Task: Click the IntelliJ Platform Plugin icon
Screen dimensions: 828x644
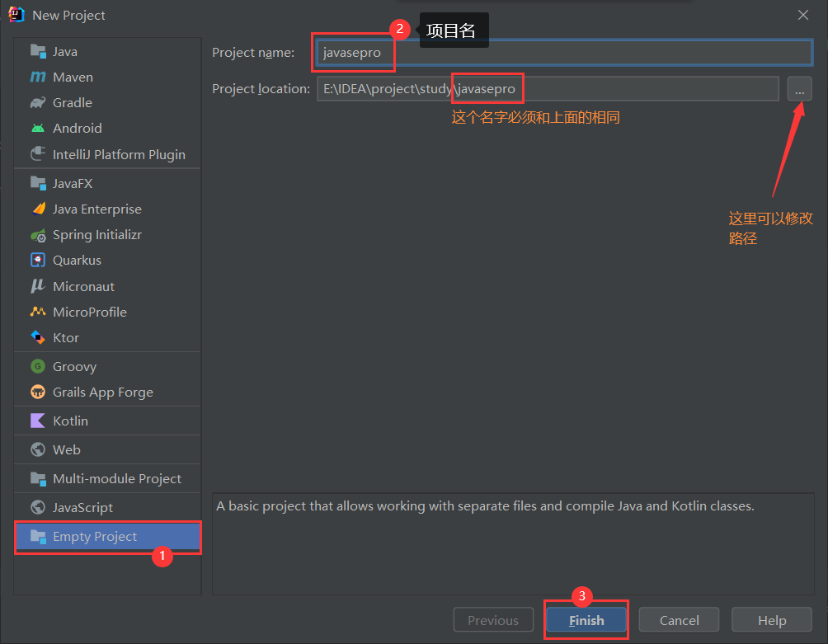Action: coord(38,154)
